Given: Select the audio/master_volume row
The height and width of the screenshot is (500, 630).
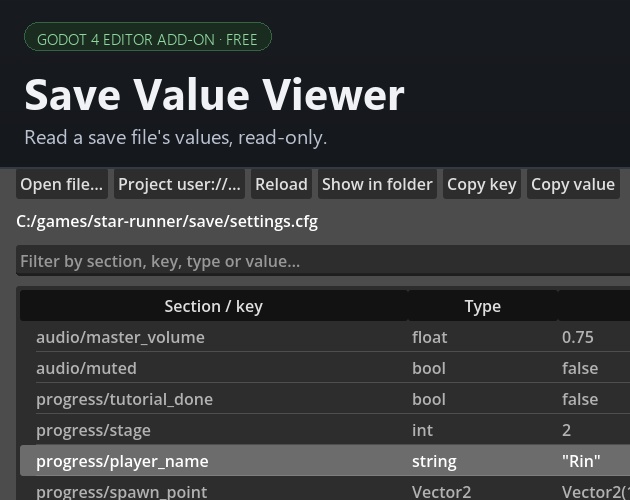Looking at the screenshot, I should point(325,337).
